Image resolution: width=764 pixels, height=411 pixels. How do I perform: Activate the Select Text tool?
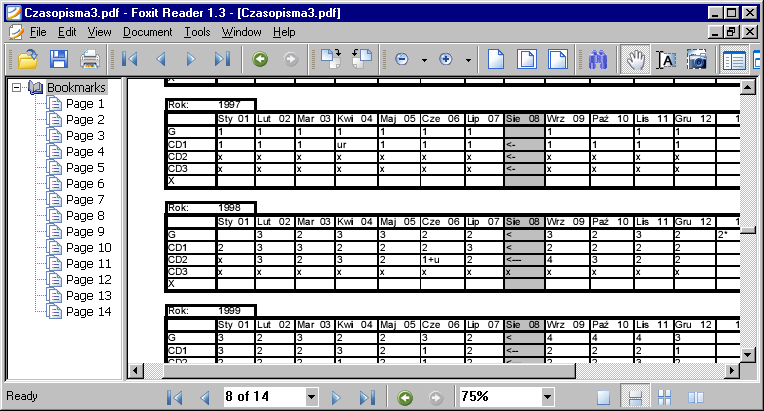point(665,59)
